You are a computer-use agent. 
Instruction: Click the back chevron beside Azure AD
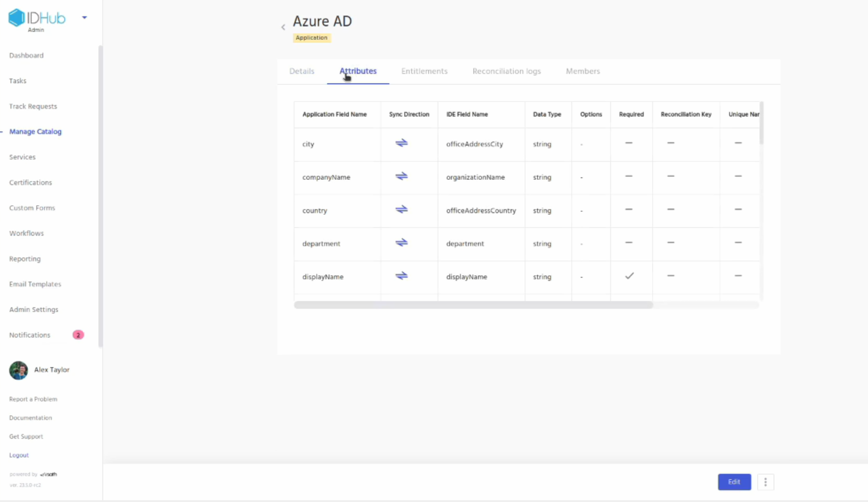click(x=283, y=27)
